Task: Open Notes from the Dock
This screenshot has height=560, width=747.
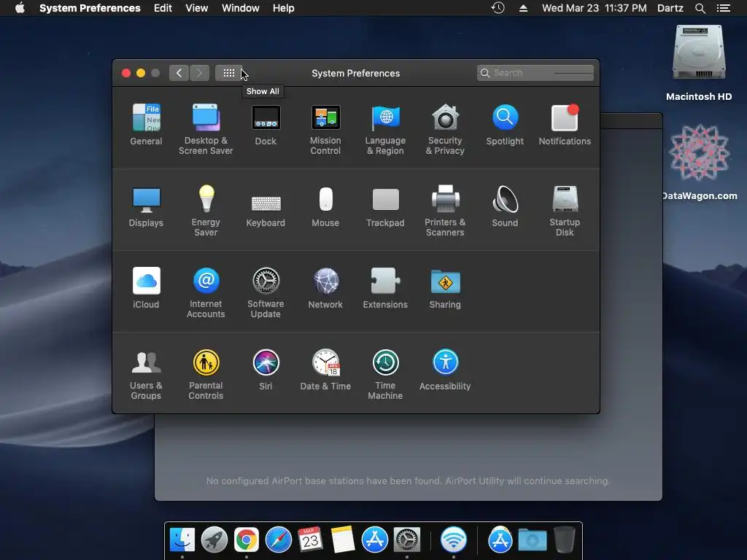Action: click(343, 540)
